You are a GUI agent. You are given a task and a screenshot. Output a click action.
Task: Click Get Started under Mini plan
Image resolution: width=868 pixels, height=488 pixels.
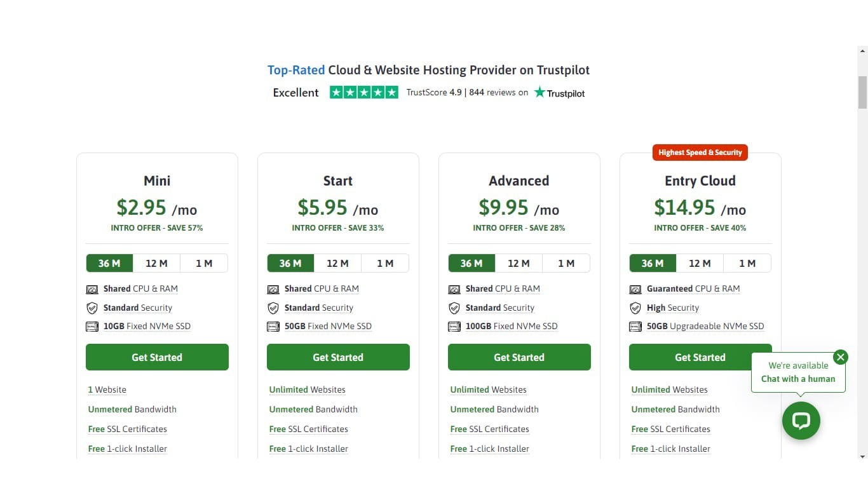[x=157, y=357]
